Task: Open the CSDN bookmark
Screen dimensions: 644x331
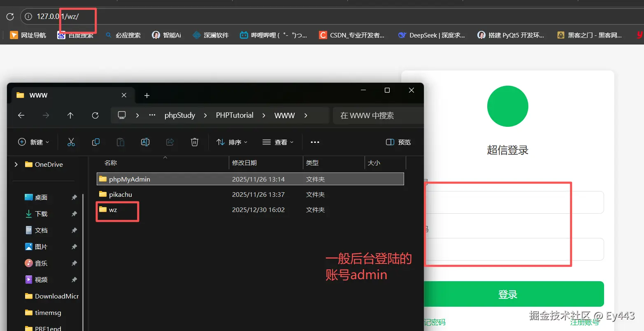Action: pyautogui.click(x=352, y=35)
